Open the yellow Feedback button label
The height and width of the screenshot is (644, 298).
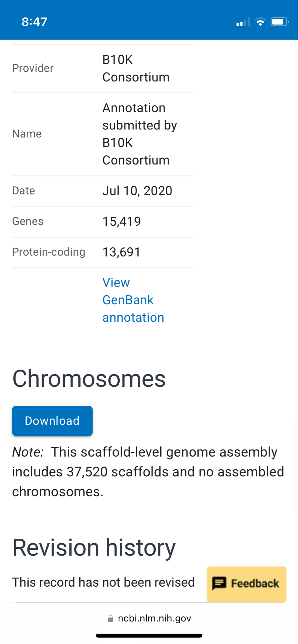pyautogui.click(x=255, y=583)
